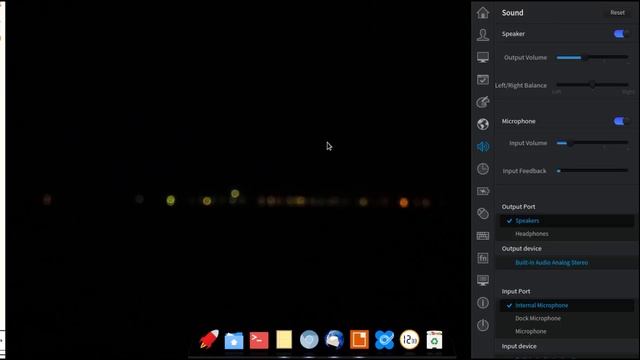This screenshot has height=360, width=640.
Task: Select the Sound speaker icon in sidebar
Action: click(x=482, y=147)
